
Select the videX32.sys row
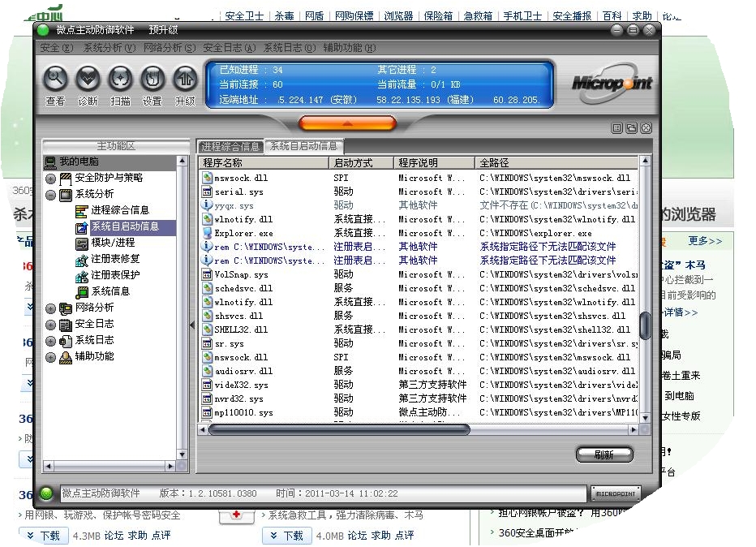[x=419, y=385]
